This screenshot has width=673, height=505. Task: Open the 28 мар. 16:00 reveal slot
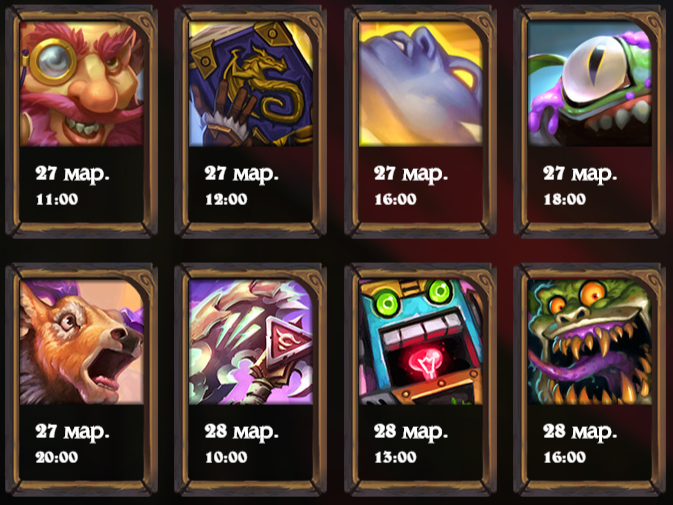click(579, 443)
